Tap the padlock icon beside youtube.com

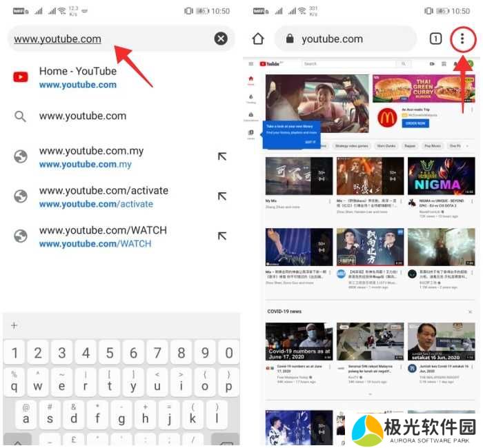pyautogui.click(x=290, y=39)
